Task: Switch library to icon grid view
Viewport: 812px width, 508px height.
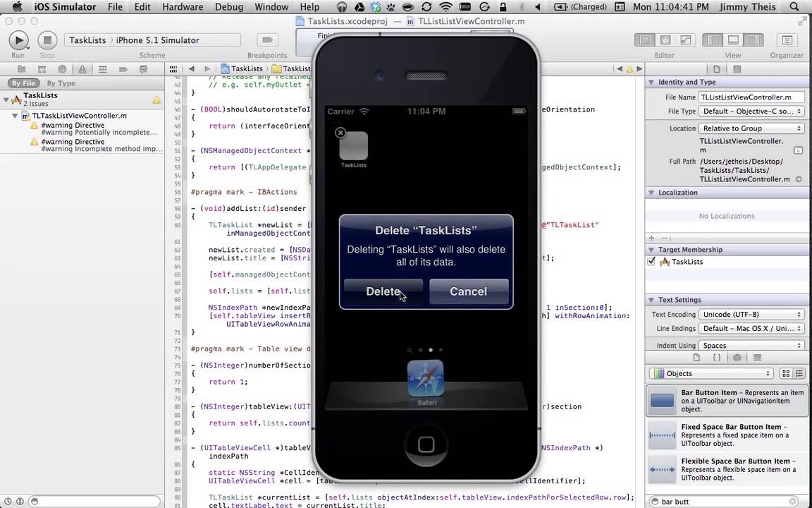Action: pyautogui.click(x=786, y=373)
